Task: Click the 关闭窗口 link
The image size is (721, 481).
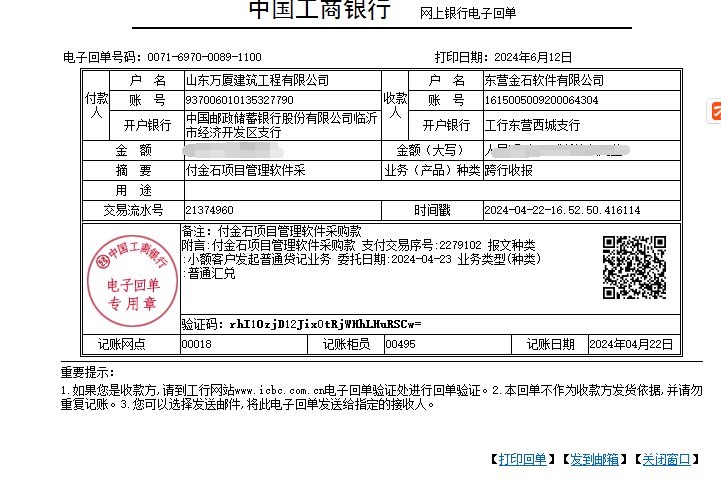Action: (x=666, y=459)
